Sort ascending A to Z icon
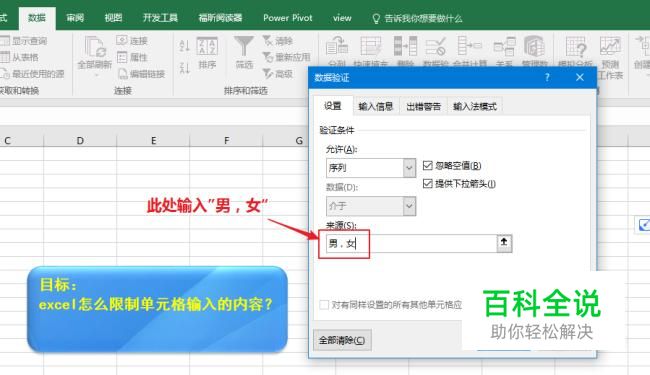 pos(184,45)
